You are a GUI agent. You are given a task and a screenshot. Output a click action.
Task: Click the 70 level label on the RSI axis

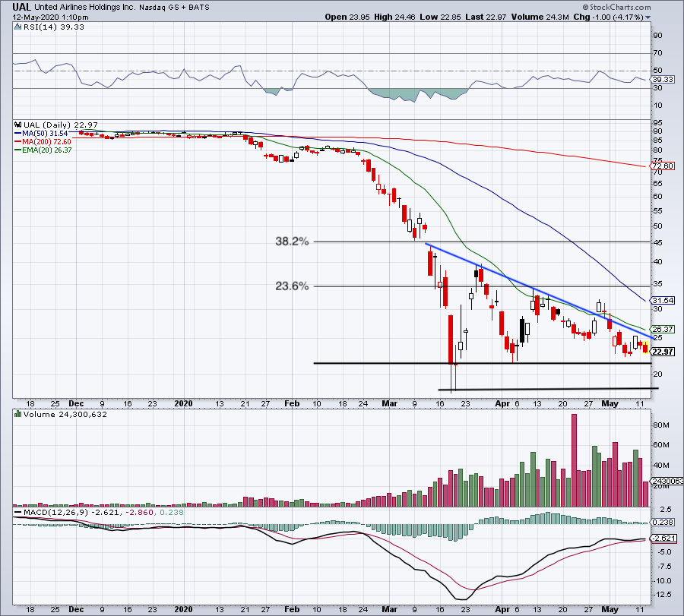657,52
